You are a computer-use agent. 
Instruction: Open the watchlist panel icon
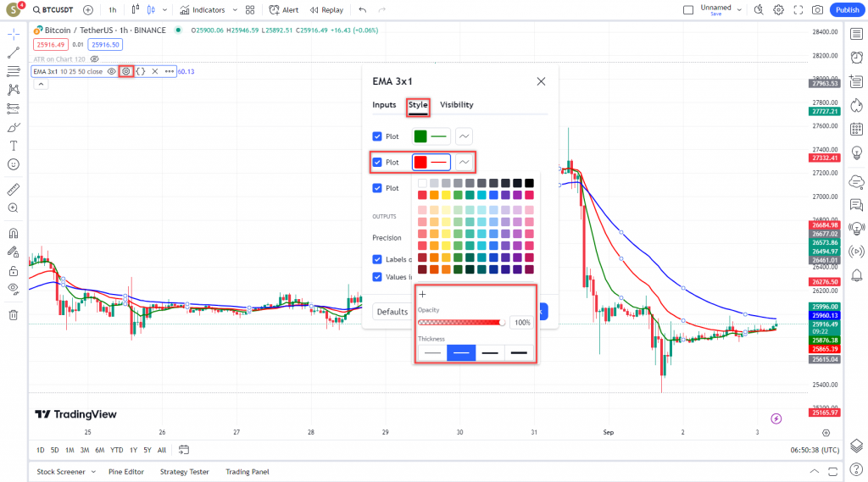coord(856,35)
